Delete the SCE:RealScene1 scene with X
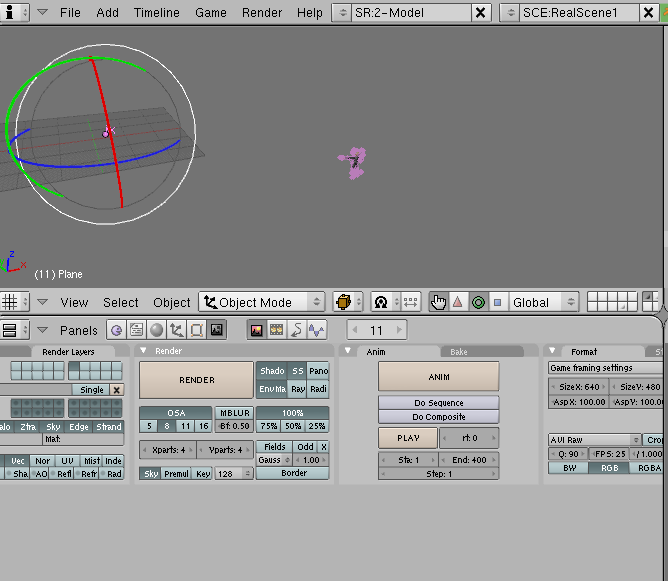The width and height of the screenshot is (668, 581). coord(648,13)
